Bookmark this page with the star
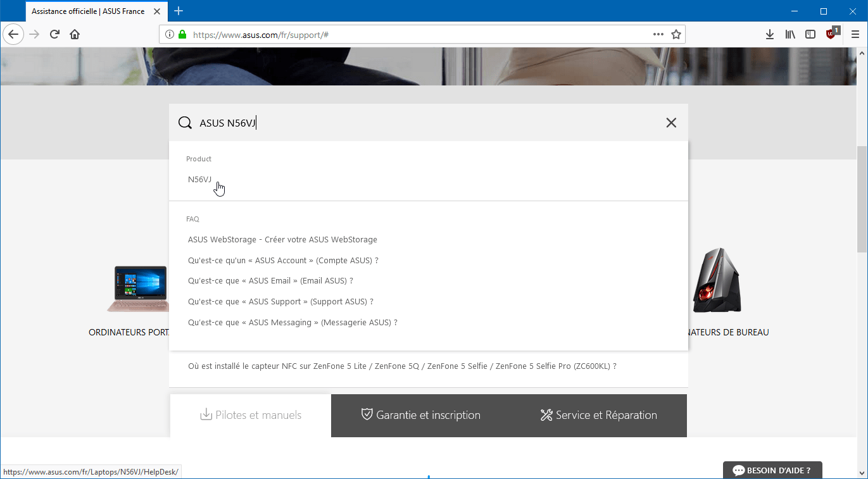Image resolution: width=868 pixels, height=479 pixels. point(676,34)
